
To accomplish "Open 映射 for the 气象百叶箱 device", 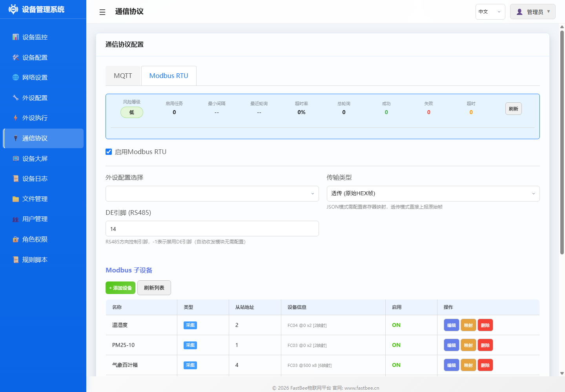I will click(468, 365).
